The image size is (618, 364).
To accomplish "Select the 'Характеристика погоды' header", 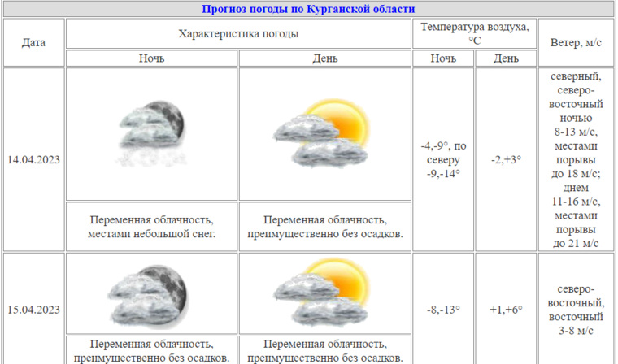I will [238, 33].
